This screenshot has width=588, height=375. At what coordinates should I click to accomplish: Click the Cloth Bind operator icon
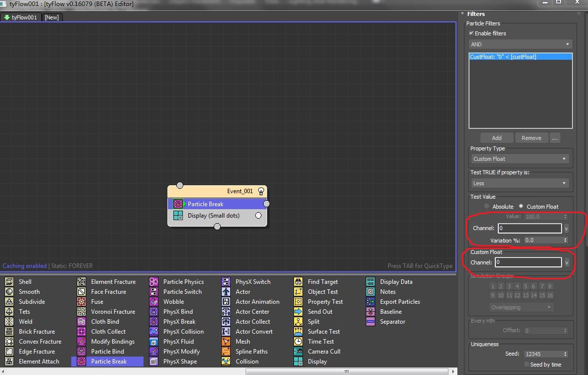click(x=81, y=322)
